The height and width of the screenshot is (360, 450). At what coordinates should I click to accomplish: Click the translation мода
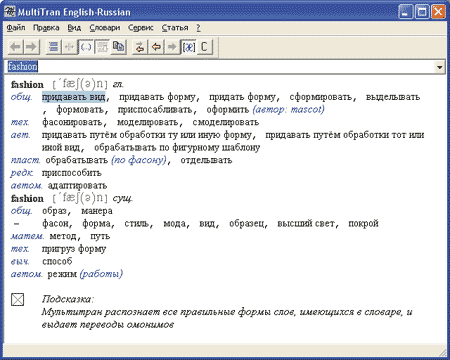(x=175, y=224)
